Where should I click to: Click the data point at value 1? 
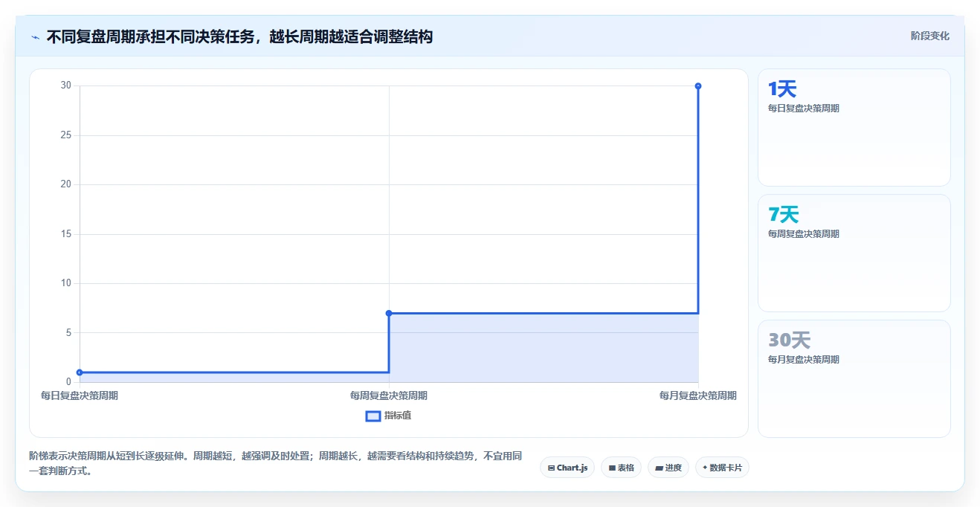[80, 372]
